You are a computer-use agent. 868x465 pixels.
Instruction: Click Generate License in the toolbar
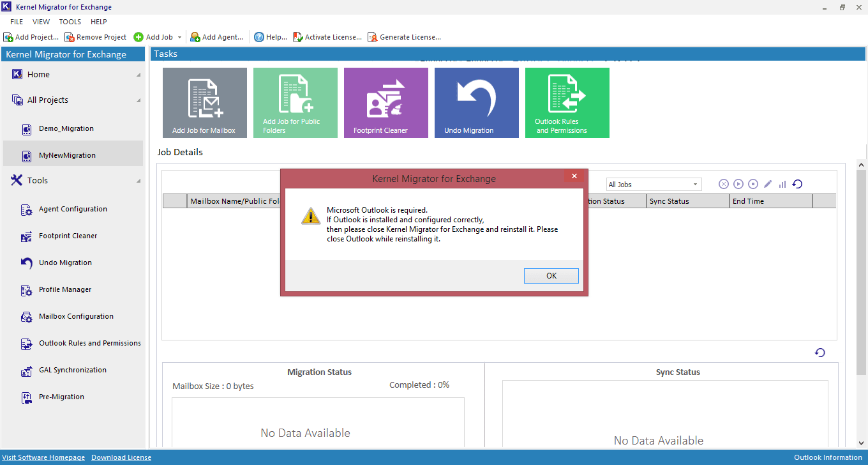click(x=404, y=37)
